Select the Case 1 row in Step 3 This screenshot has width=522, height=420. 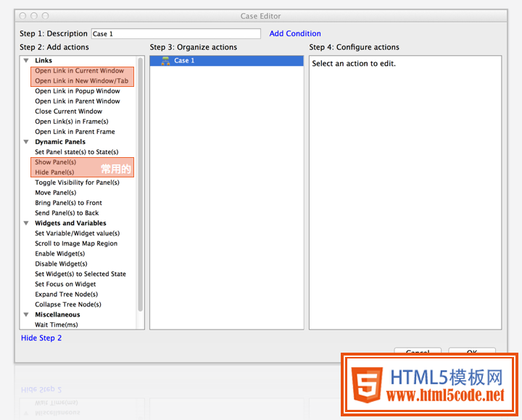tap(226, 61)
